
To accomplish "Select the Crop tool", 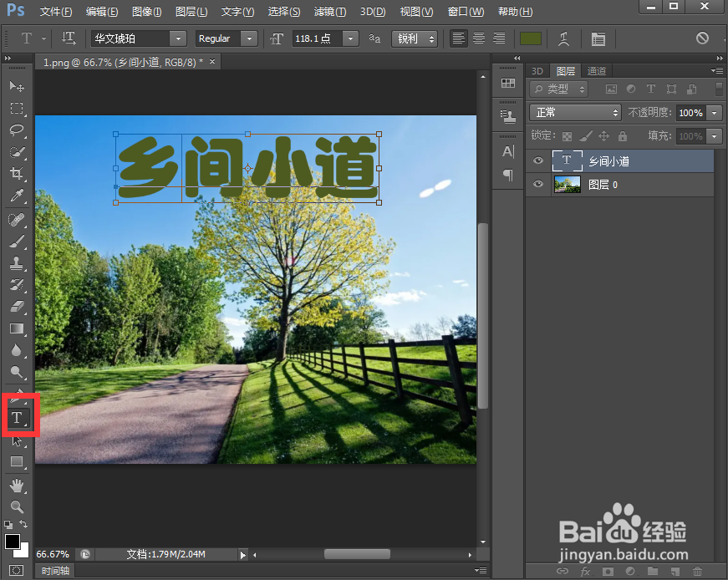I will click(18, 174).
